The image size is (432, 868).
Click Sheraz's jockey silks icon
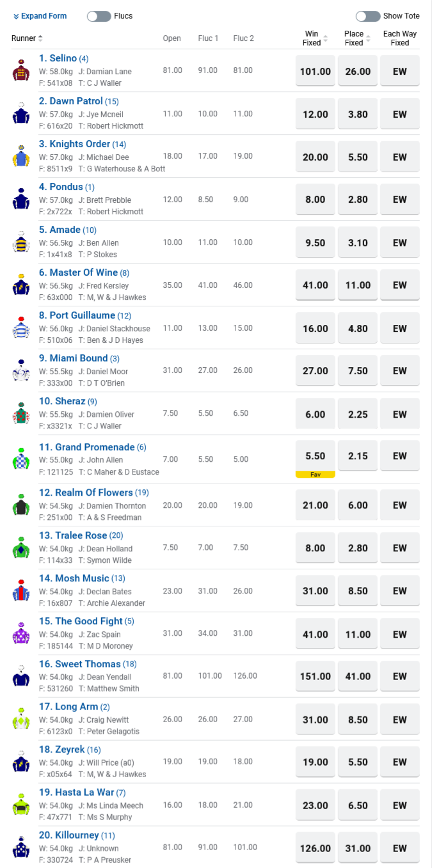click(x=21, y=413)
